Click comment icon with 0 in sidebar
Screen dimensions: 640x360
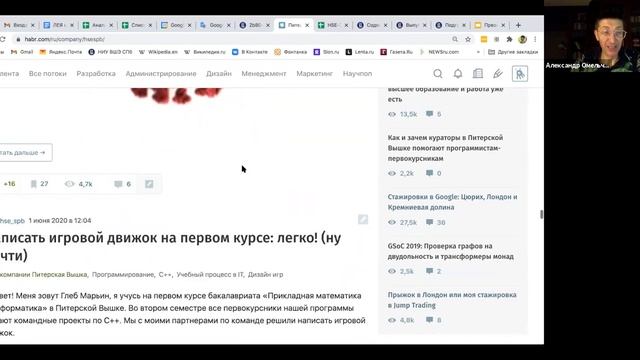429,173
